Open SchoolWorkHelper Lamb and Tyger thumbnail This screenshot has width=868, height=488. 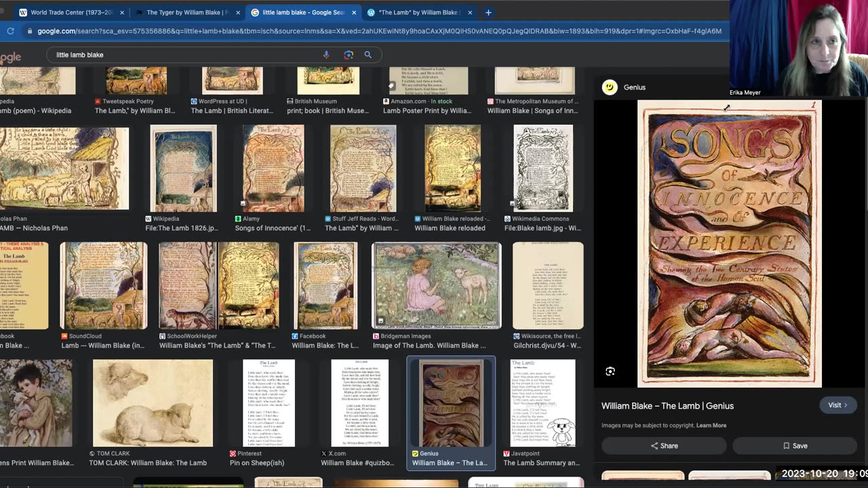coord(218,285)
